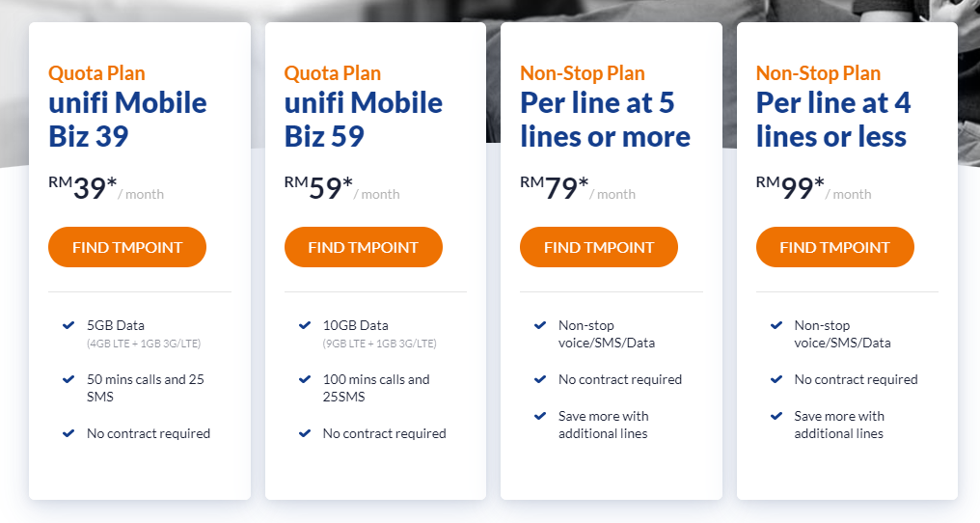Click checkmark next to Biz 59 No contract
Image resolution: width=980 pixels, height=523 pixels.
305,433
